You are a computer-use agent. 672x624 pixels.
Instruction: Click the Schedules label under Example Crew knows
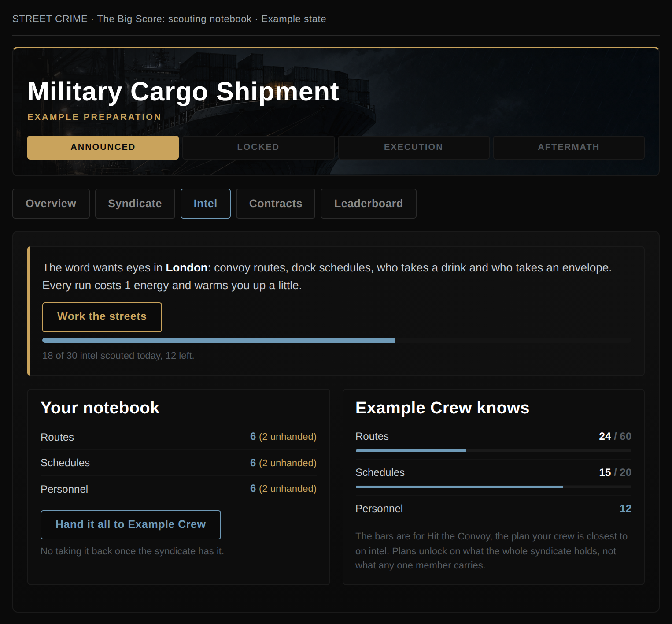tap(380, 472)
